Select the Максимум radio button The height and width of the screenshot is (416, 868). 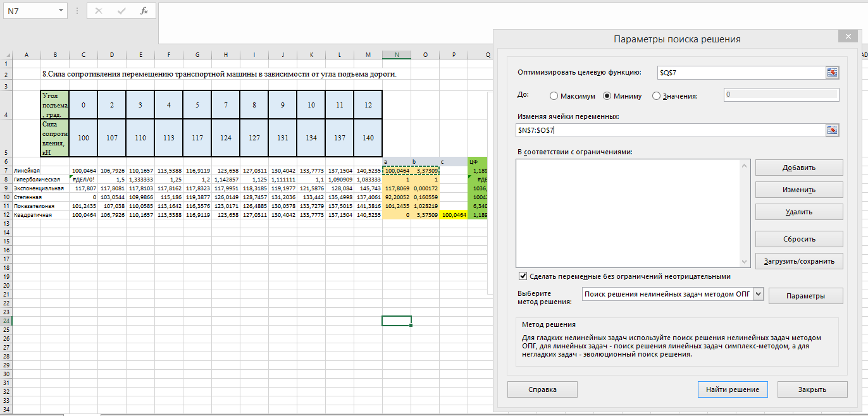[554, 96]
